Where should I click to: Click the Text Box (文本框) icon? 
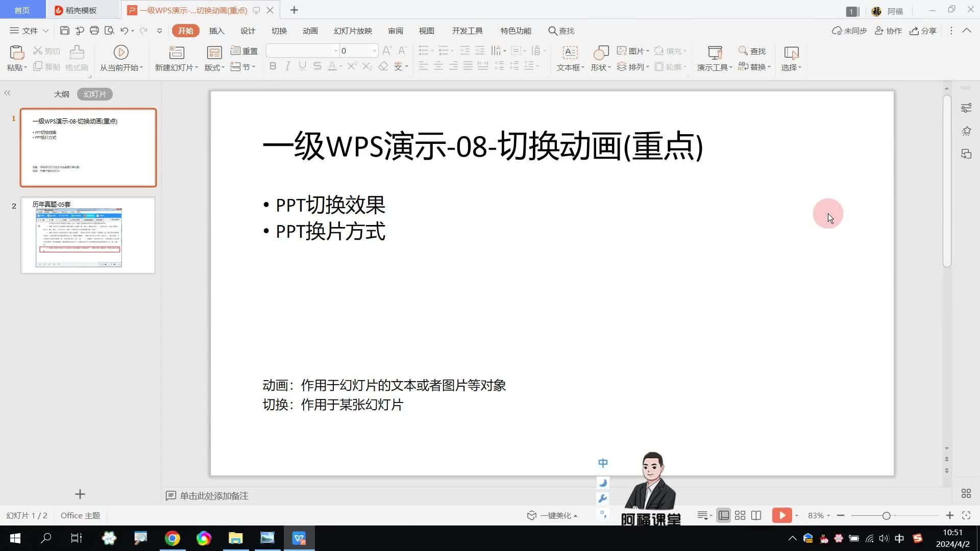570,53
